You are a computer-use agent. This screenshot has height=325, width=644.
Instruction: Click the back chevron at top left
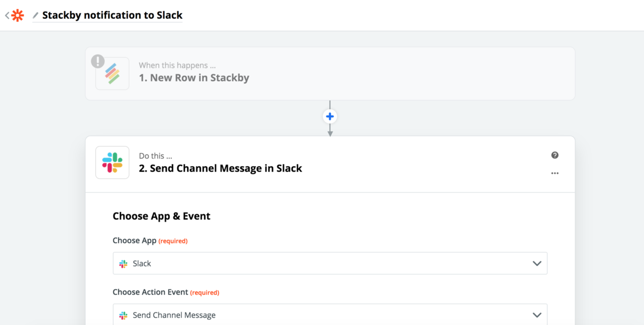click(x=7, y=16)
